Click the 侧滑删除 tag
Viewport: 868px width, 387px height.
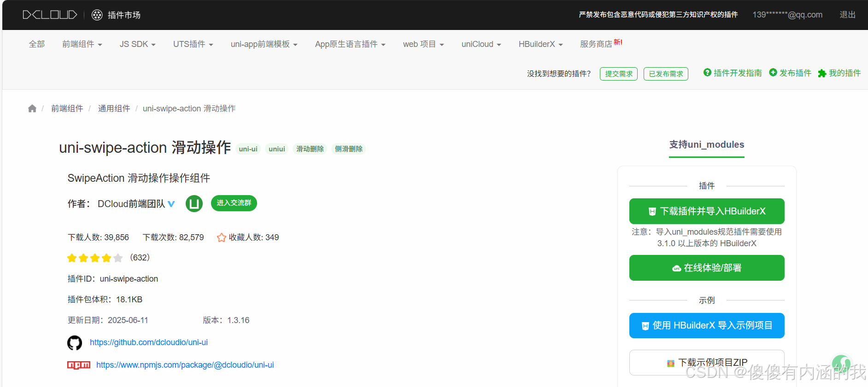point(349,149)
